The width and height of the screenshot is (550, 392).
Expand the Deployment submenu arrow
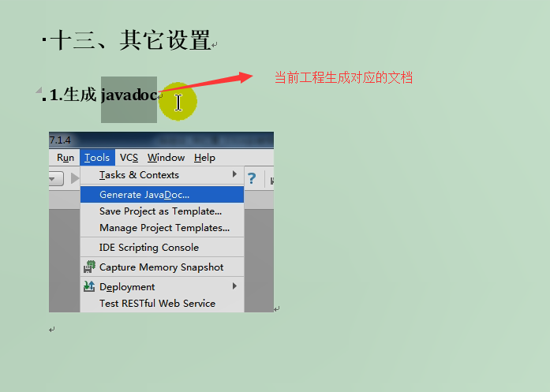[234, 286]
